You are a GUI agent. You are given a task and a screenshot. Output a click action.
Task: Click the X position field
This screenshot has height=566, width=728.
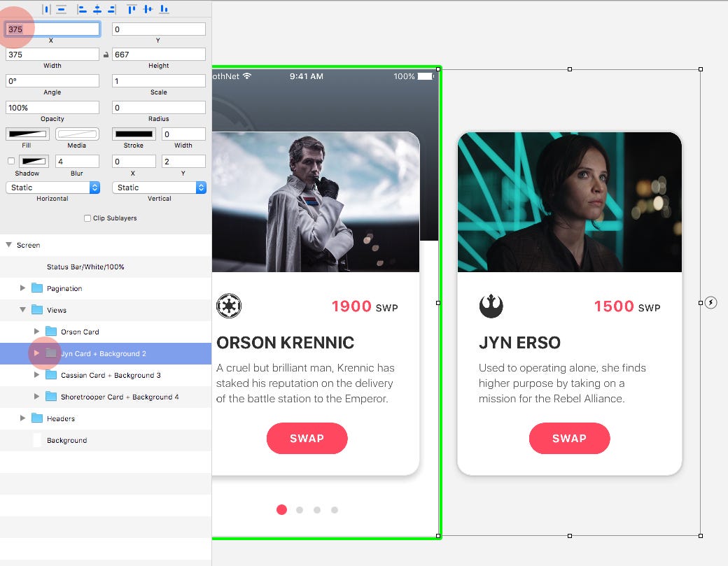pos(52,29)
